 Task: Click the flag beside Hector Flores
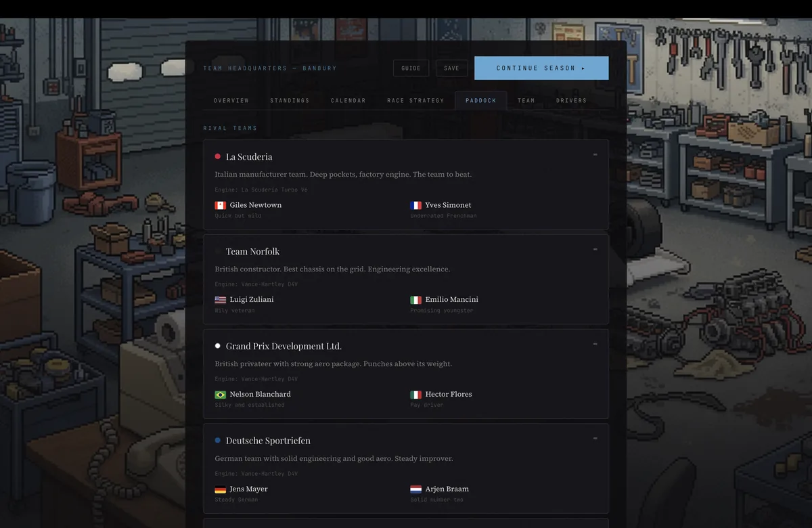415,395
